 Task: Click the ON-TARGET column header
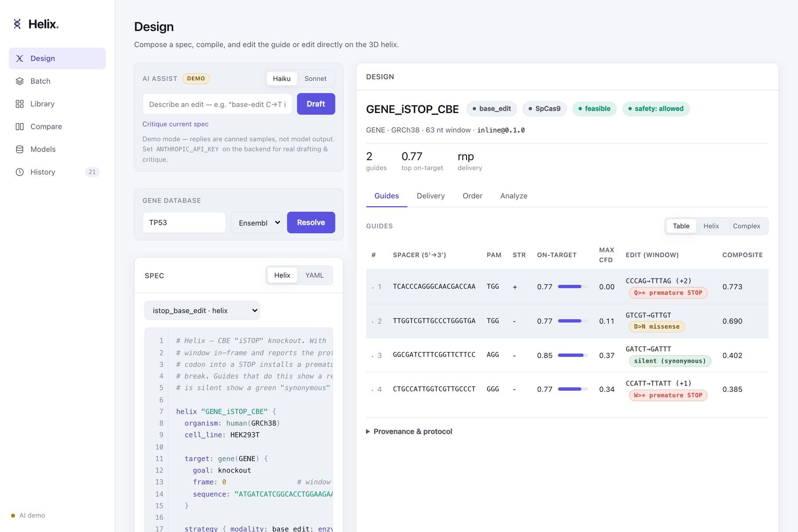(556, 255)
